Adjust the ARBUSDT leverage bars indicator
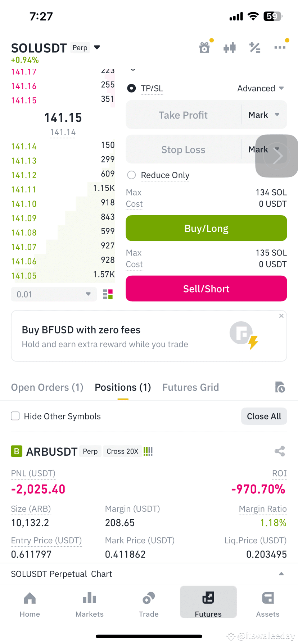298x644 pixels. [x=148, y=451]
